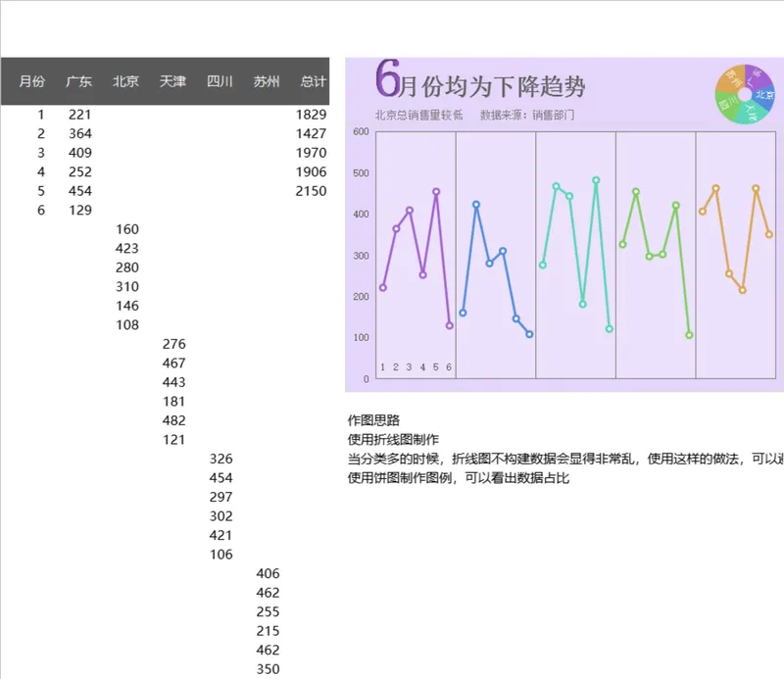Screen dimensions: 784x679
Task: Click the 300 label on the vertical axis
Action: [x=361, y=256]
